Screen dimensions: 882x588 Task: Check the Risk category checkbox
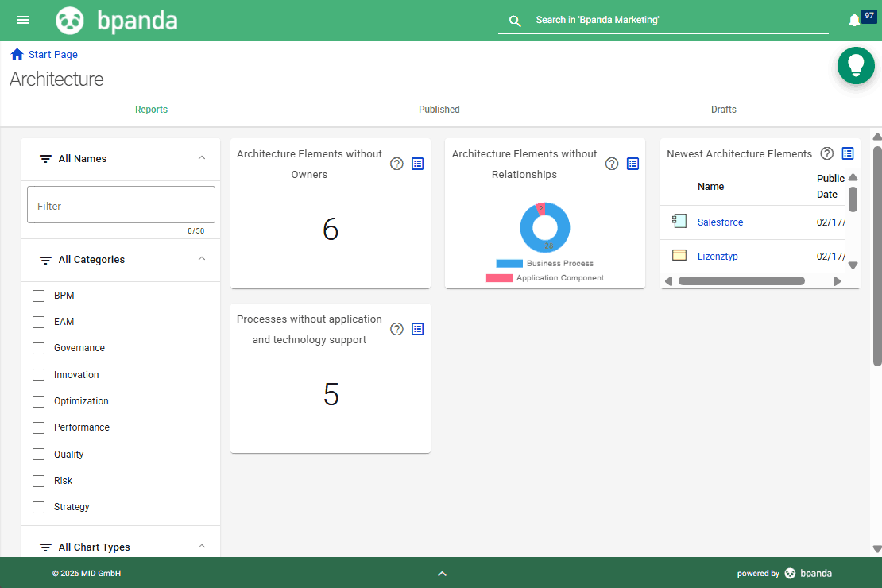coord(38,481)
